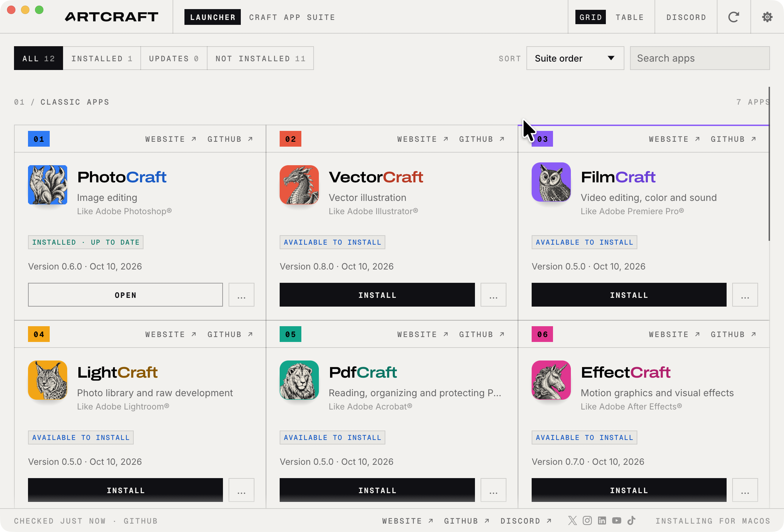
Task: Select the All 12 filter tab
Action: (38, 58)
